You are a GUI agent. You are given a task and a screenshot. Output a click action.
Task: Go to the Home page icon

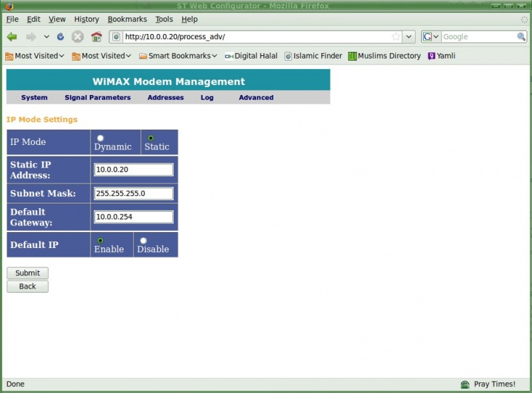96,37
